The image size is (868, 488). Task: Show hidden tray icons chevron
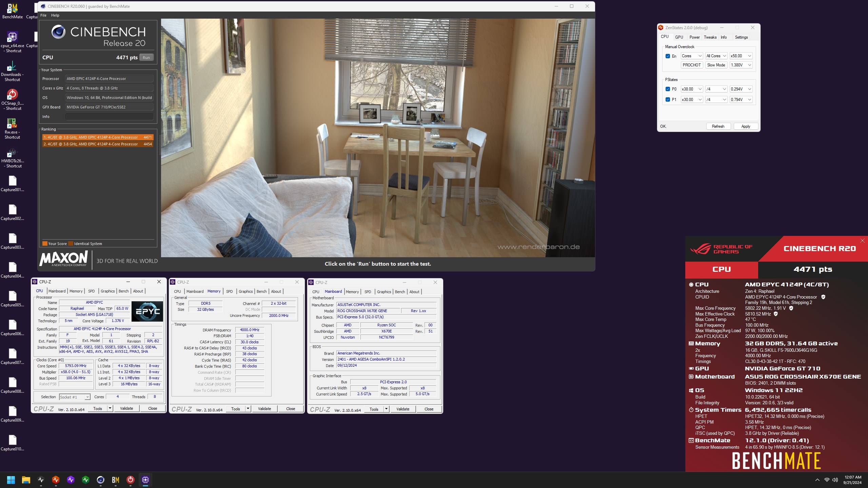click(817, 480)
